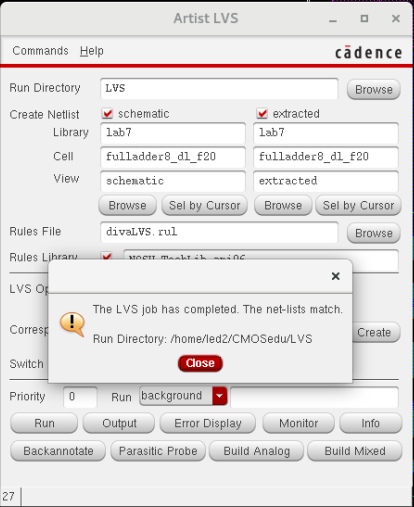
Task: Click the red Close button in dialog
Action: [200, 363]
